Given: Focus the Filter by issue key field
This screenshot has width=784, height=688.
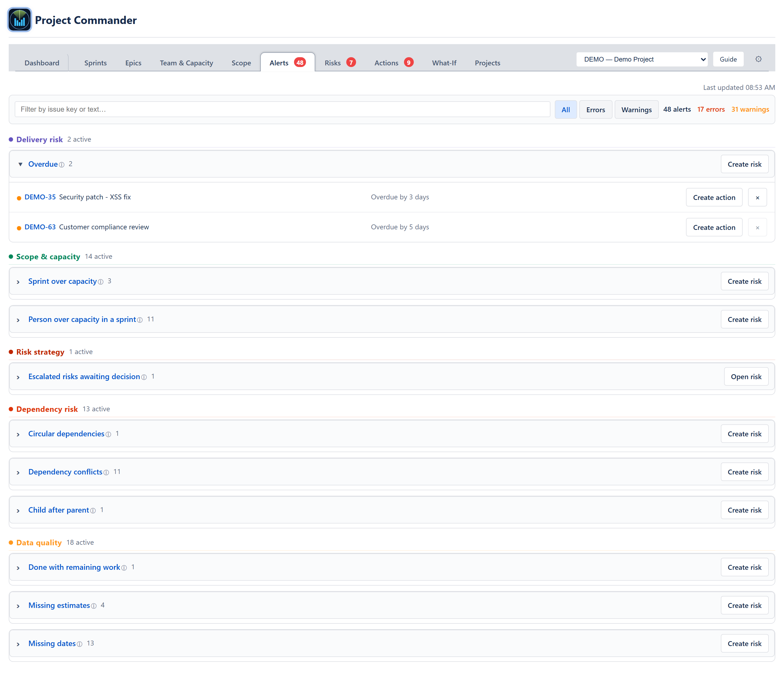Looking at the screenshot, I should pyautogui.click(x=282, y=109).
